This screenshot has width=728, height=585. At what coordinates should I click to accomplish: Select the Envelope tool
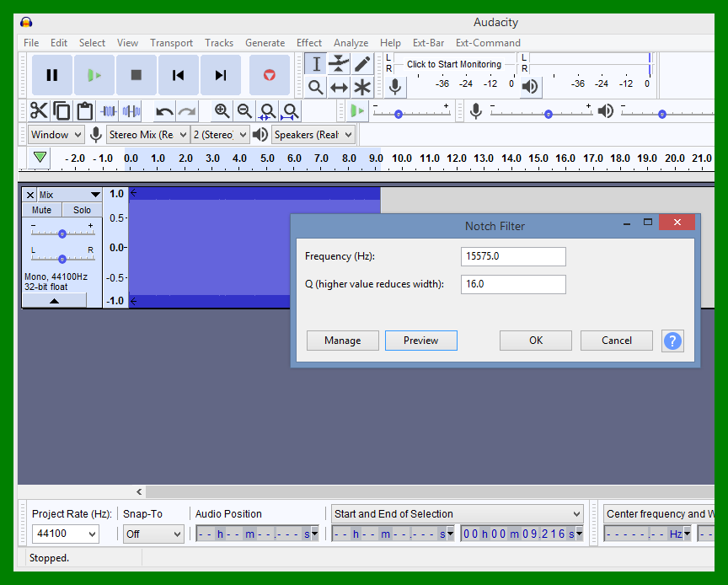click(339, 64)
